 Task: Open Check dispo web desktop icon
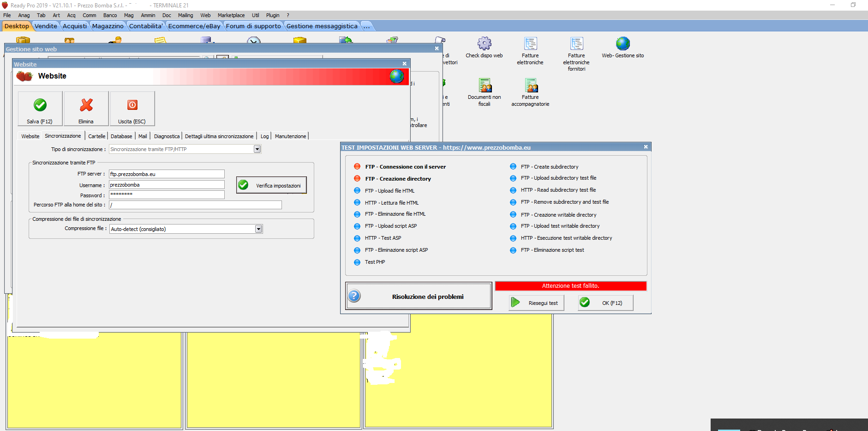484,48
